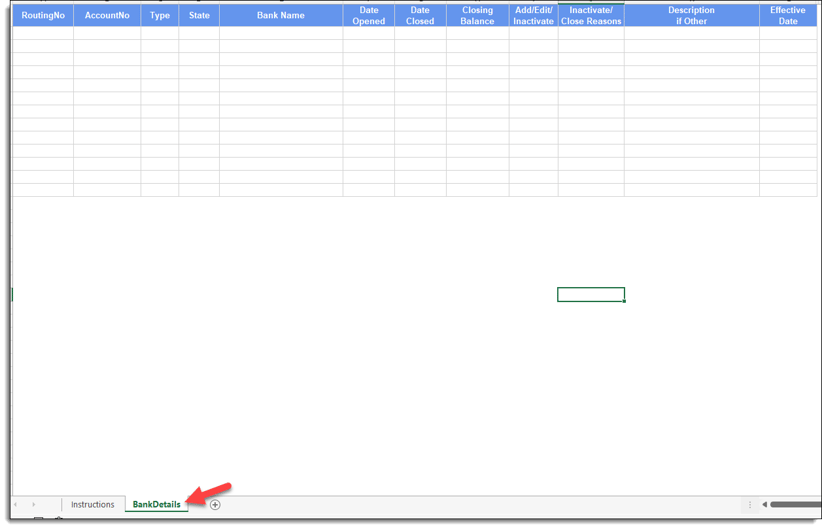Select the AccountNo column header cell

[107, 16]
